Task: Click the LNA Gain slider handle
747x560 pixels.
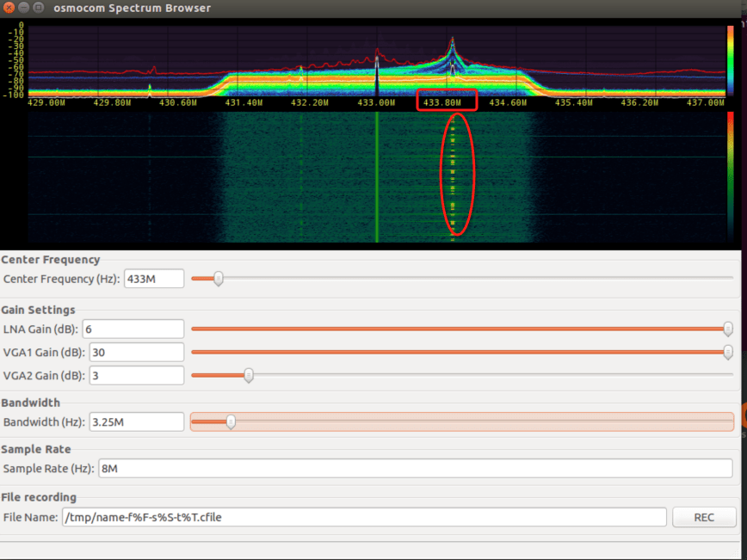Action: pyautogui.click(x=727, y=329)
